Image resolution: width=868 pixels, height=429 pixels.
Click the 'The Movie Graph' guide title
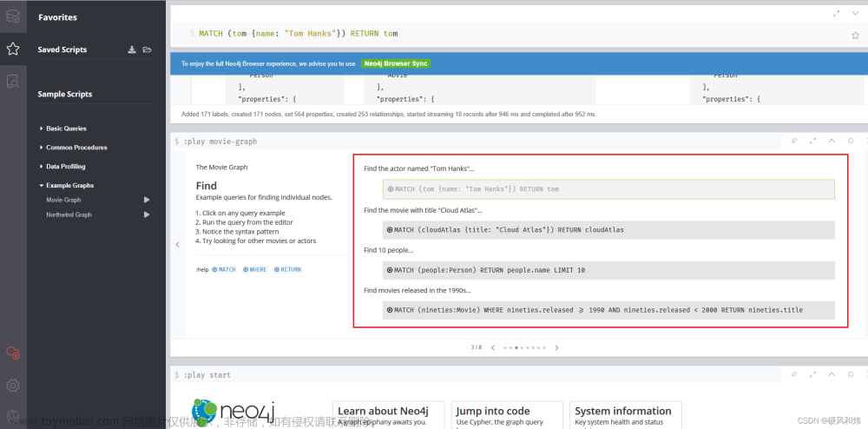point(221,168)
